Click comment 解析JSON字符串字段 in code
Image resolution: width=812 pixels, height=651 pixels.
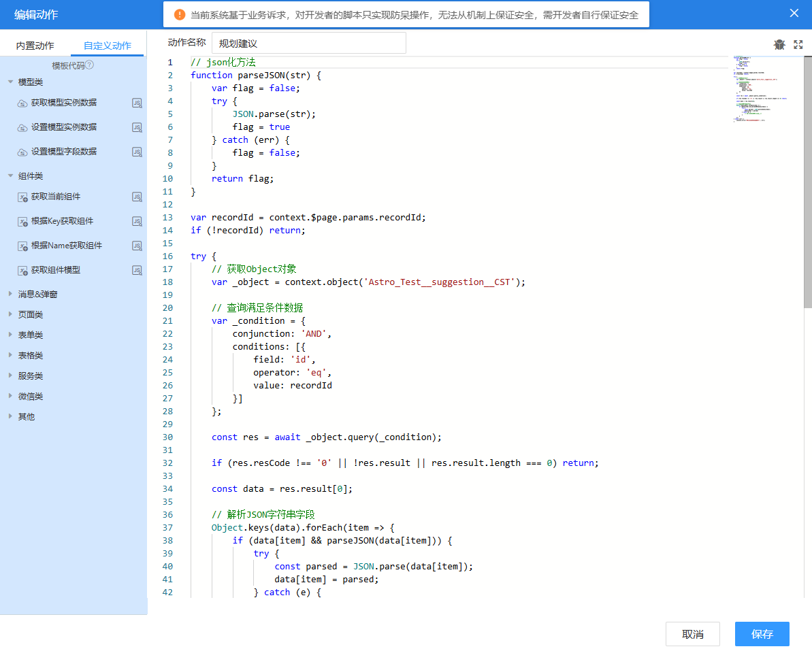point(263,514)
